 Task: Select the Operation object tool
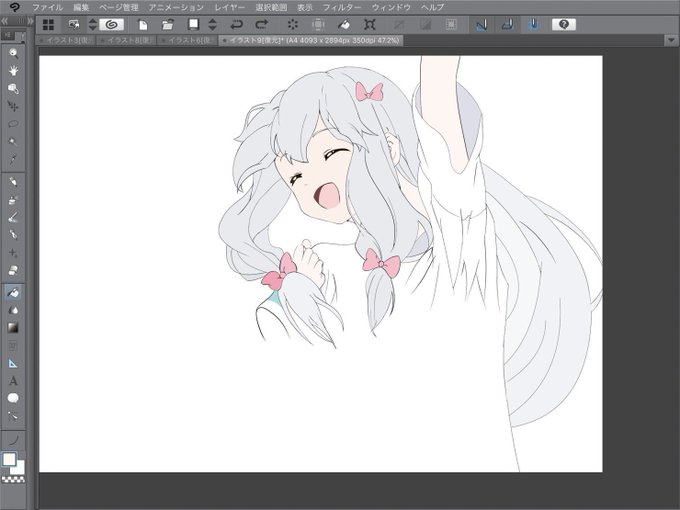(x=13, y=88)
